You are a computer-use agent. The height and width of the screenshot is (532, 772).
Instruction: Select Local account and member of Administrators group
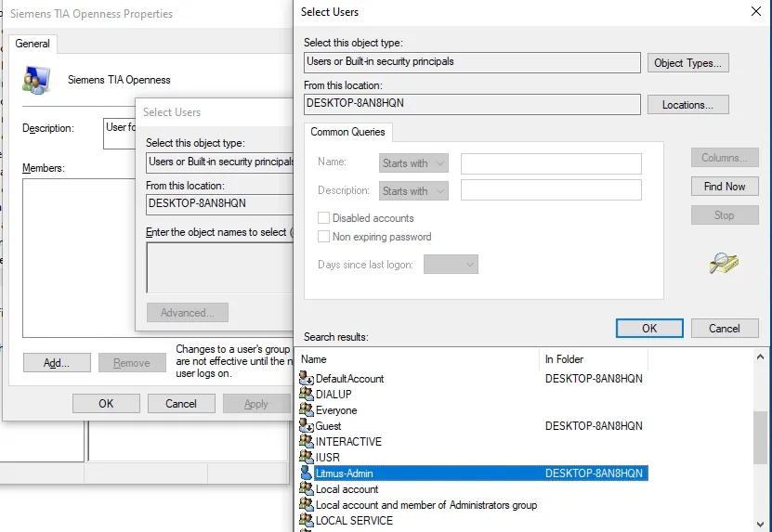[x=426, y=505]
